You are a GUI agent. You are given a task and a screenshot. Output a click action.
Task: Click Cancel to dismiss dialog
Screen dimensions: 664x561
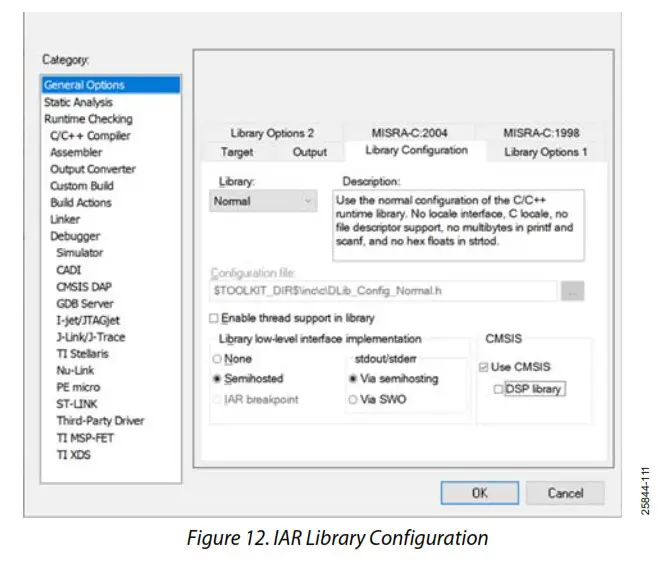pos(565,493)
